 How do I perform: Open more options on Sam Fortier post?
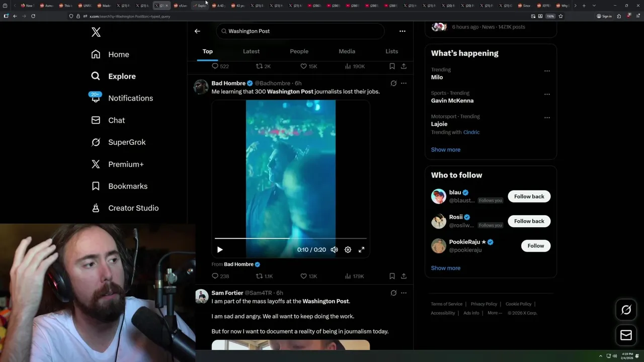[x=404, y=293]
